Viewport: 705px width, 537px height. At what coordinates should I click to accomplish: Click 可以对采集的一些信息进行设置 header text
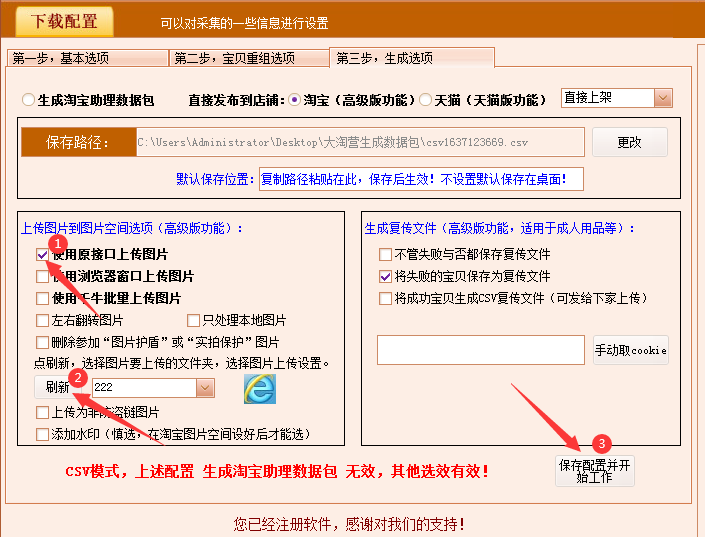click(x=245, y=23)
